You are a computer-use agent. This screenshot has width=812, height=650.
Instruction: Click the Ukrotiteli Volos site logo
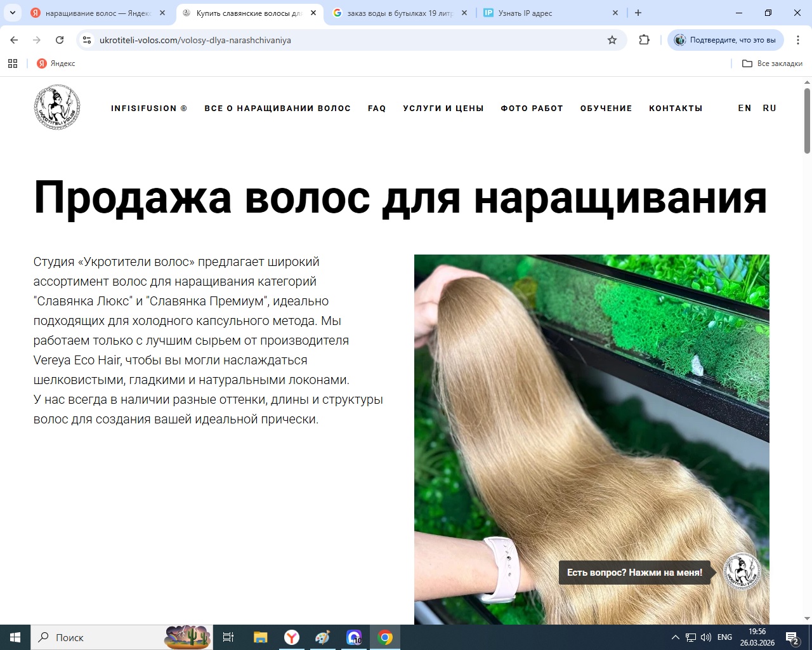[57, 108]
